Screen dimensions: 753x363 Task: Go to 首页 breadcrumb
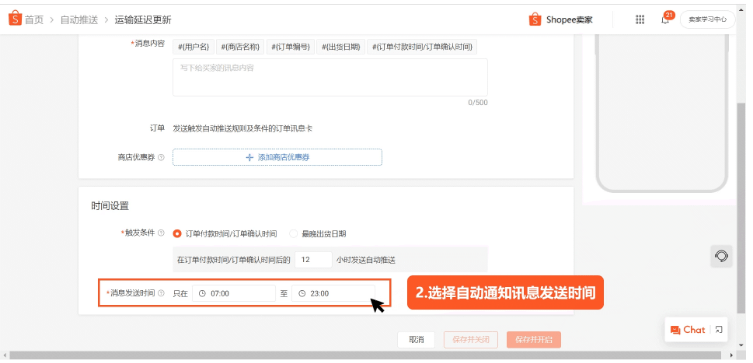pos(34,20)
